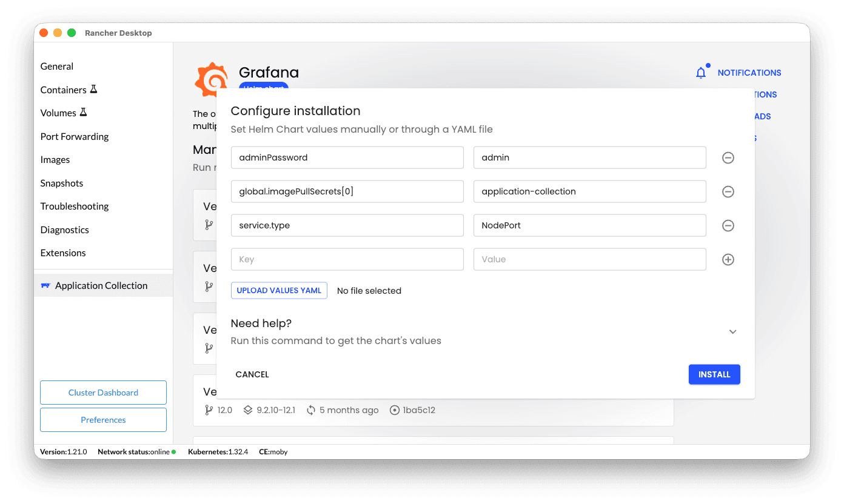Viewport: 844px width, 504px height.
Task: Click the commit icon beside 1ba5c12
Action: coord(395,409)
